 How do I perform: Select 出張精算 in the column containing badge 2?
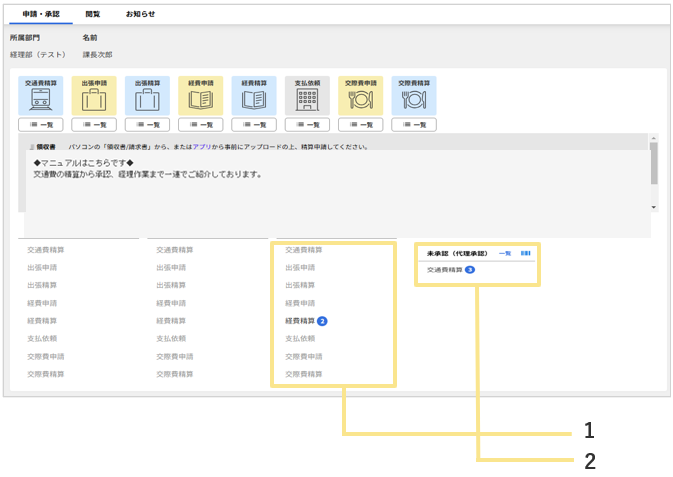pos(300,285)
